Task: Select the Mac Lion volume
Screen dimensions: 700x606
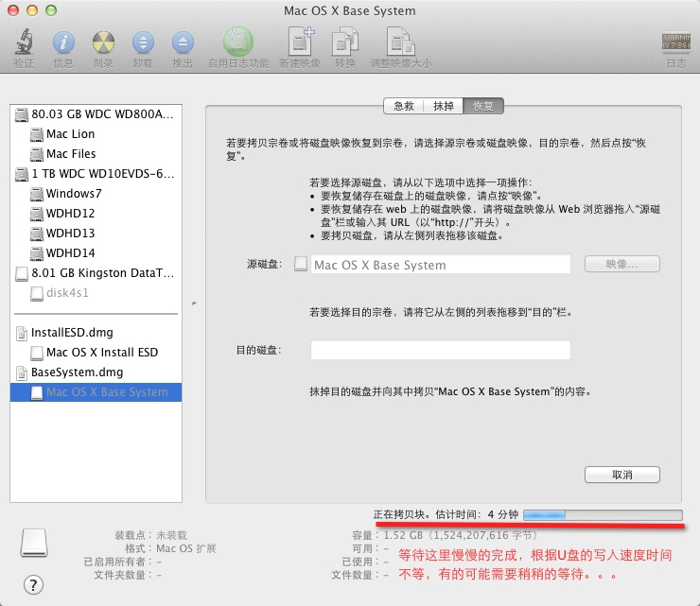Action: pyautogui.click(x=96, y=134)
